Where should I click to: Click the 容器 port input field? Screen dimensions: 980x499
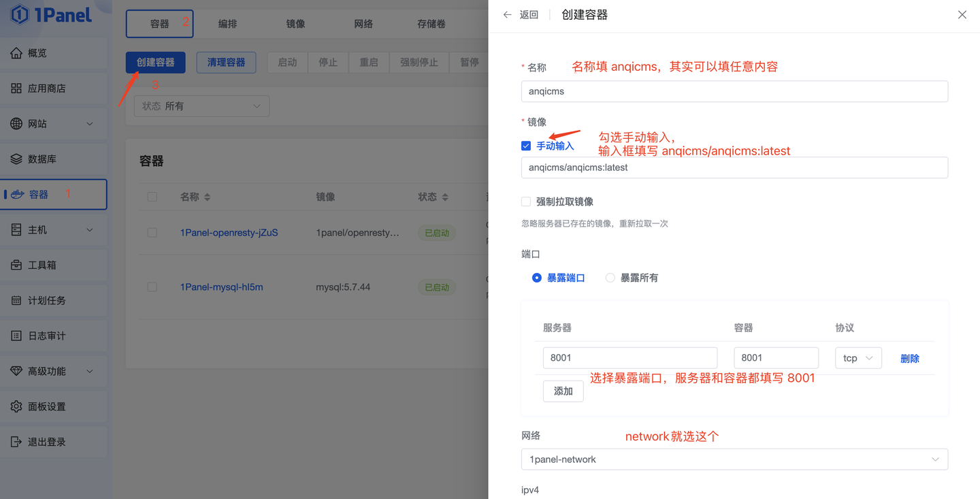777,358
